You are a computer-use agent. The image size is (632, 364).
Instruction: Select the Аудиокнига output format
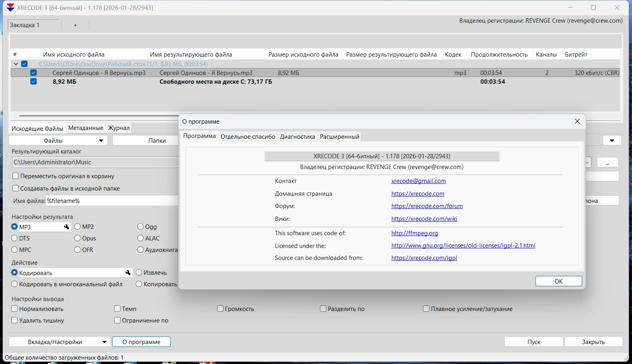coord(140,250)
